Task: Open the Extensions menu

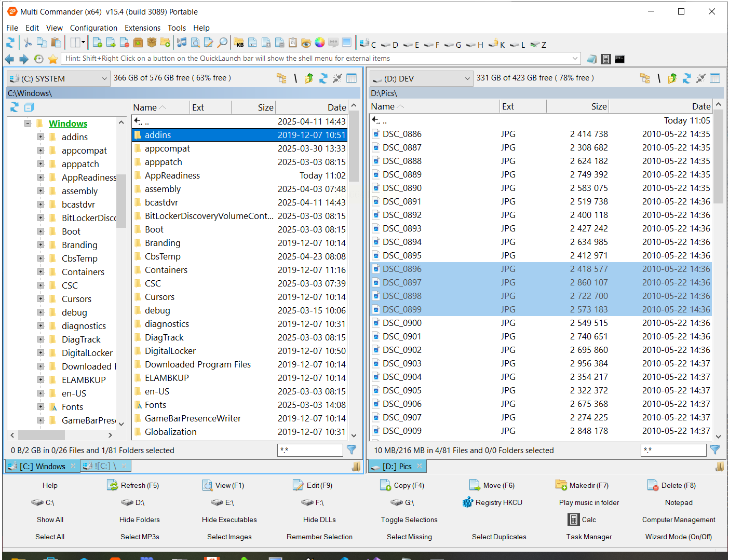Action: [142, 28]
